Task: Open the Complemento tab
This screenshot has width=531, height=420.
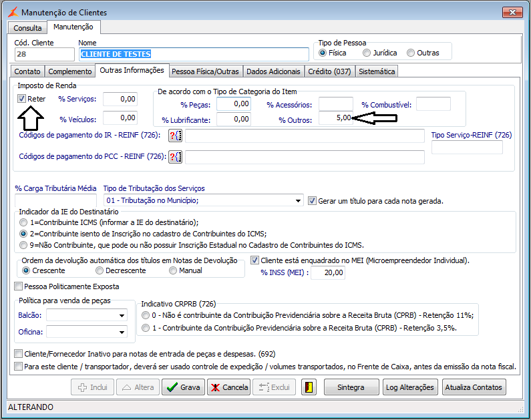Action: [70, 71]
